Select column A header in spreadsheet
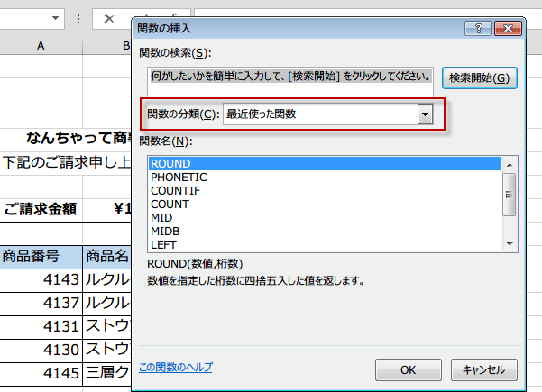The image size is (542, 392). click(x=41, y=46)
